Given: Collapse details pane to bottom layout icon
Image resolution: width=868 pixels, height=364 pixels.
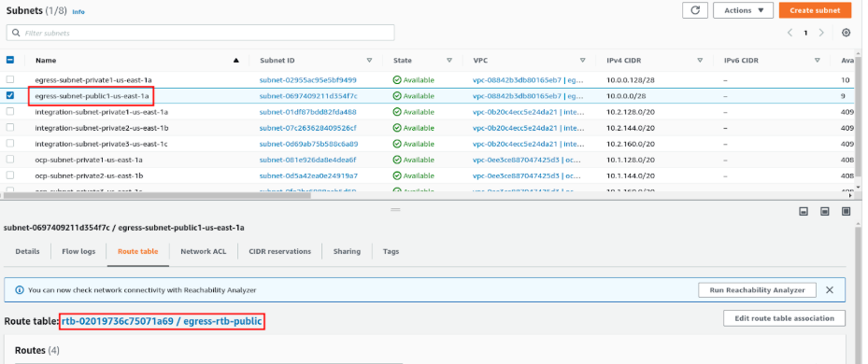Looking at the screenshot, I should 804,211.
